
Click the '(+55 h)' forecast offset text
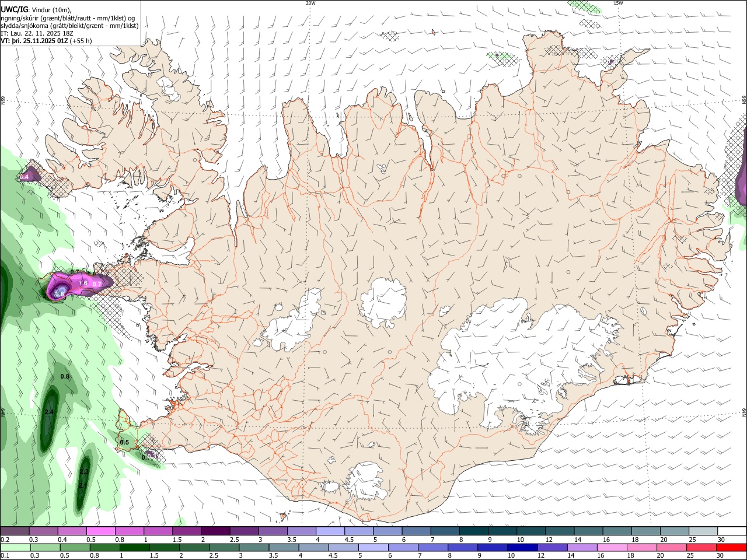tap(81, 41)
